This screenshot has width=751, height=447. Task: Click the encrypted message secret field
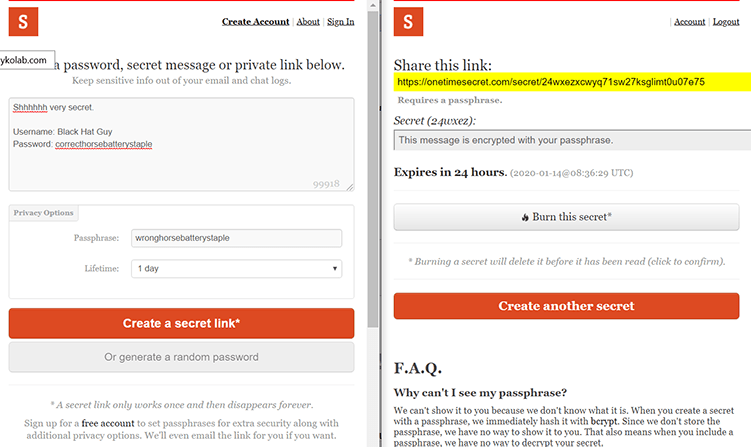tap(572, 140)
